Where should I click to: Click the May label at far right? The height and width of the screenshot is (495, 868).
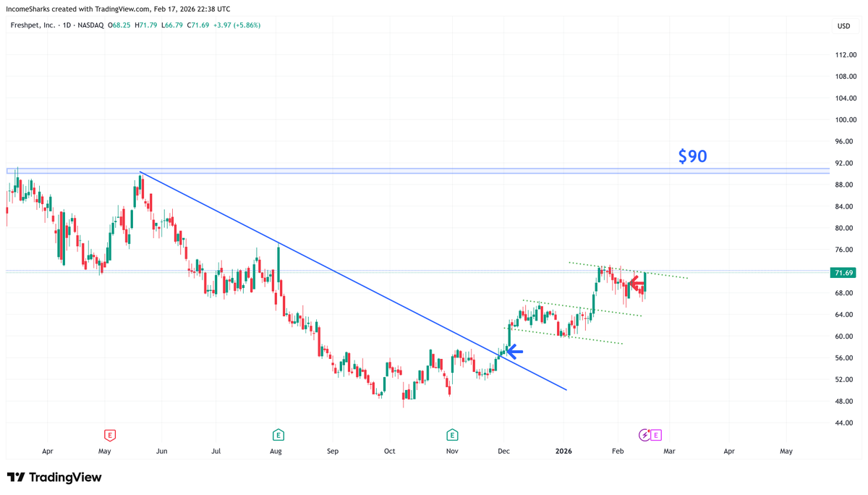tap(786, 452)
